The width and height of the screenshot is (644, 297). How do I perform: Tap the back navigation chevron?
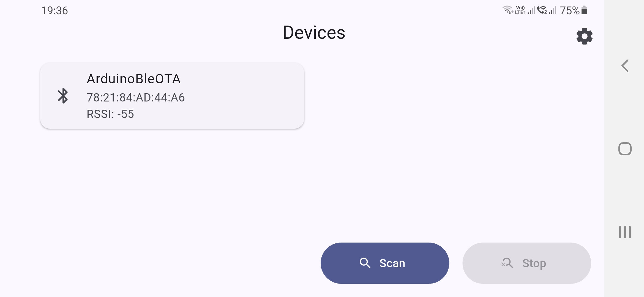click(x=625, y=66)
